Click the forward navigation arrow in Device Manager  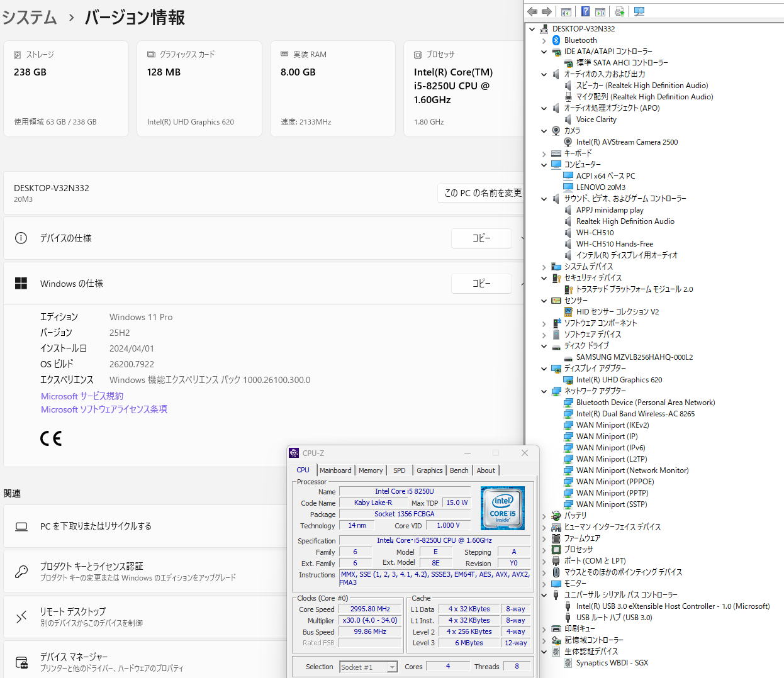[546, 11]
